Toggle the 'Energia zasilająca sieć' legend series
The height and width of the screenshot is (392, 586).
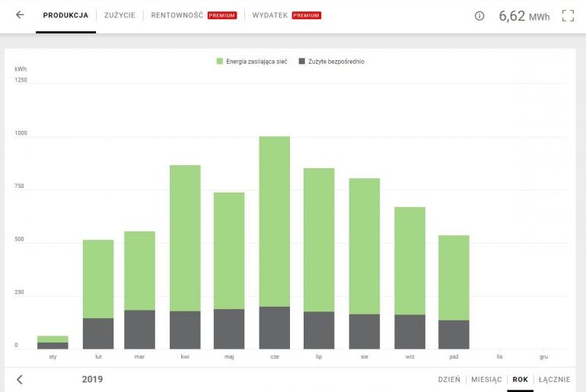click(256, 61)
